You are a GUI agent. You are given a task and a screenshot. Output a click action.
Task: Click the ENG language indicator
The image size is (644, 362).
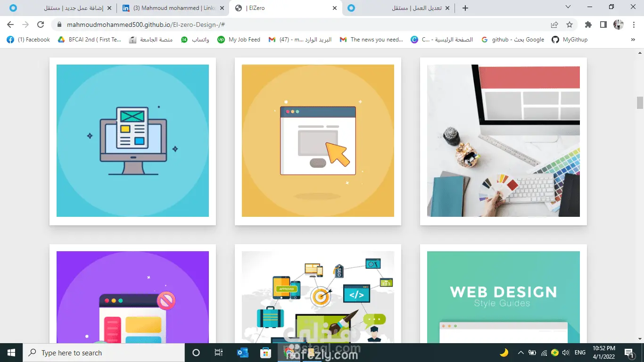580,353
